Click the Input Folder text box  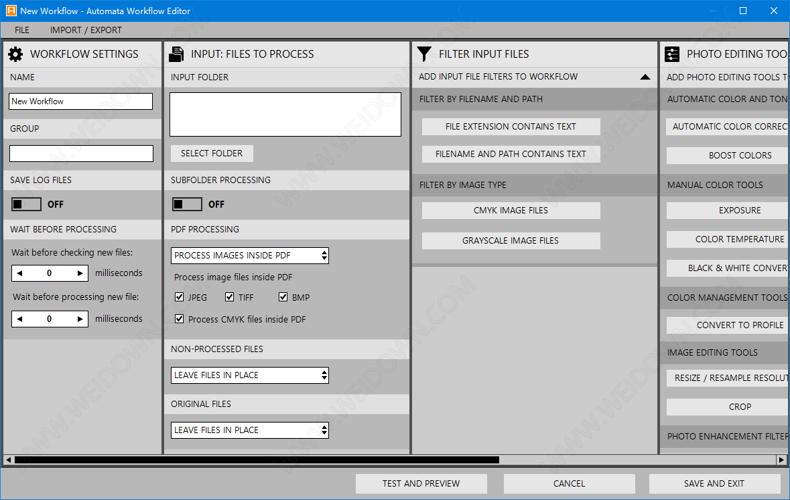point(285,114)
